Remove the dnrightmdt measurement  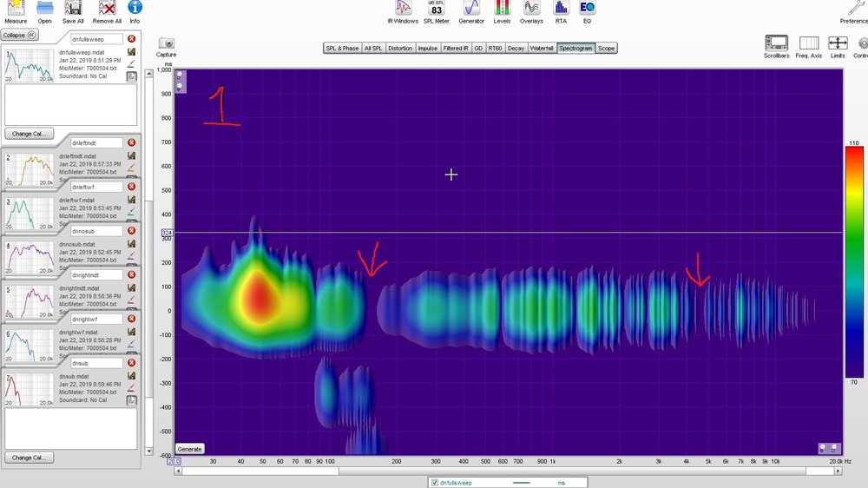click(x=131, y=274)
